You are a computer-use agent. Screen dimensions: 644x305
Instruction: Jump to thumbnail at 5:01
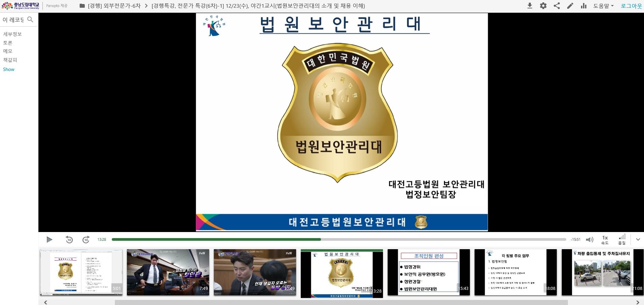pos(81,272)
